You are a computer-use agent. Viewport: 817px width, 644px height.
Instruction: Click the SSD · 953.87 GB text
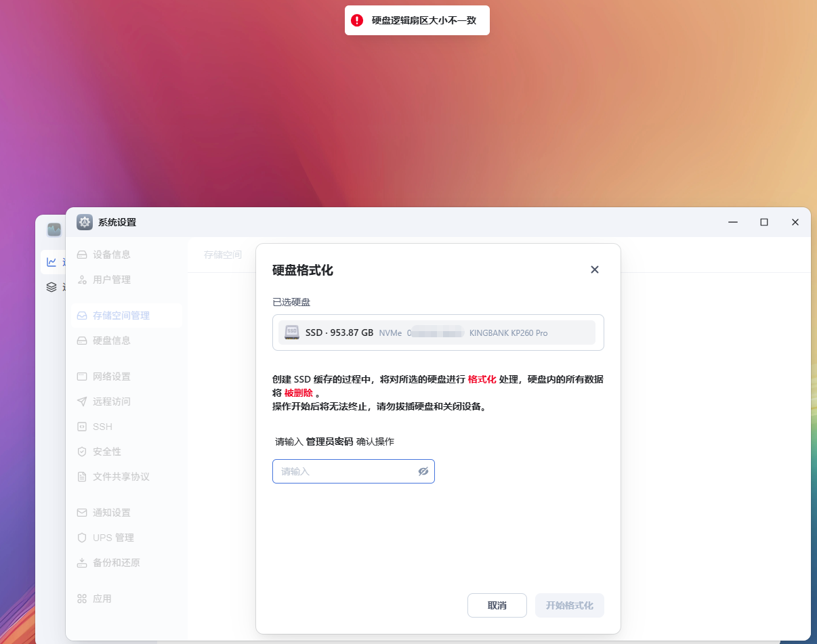(x=339, y=332)
